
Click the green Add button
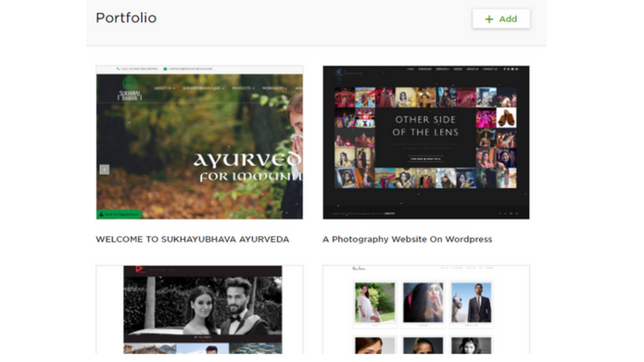[501, 19]
